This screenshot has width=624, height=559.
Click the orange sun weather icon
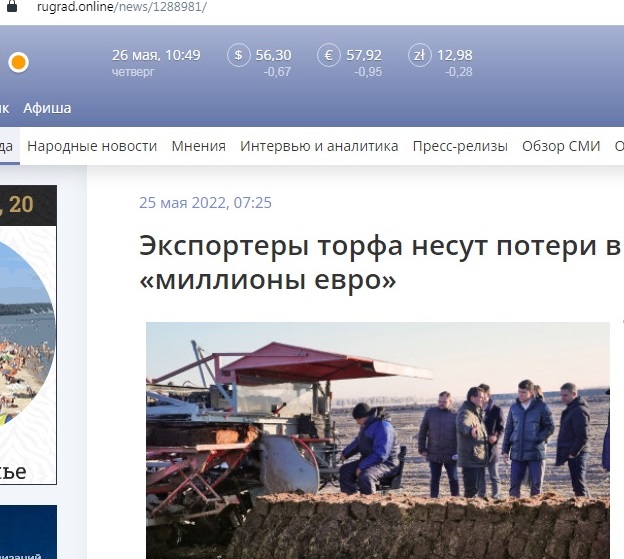pyautogui.click(x=18, y=63)
